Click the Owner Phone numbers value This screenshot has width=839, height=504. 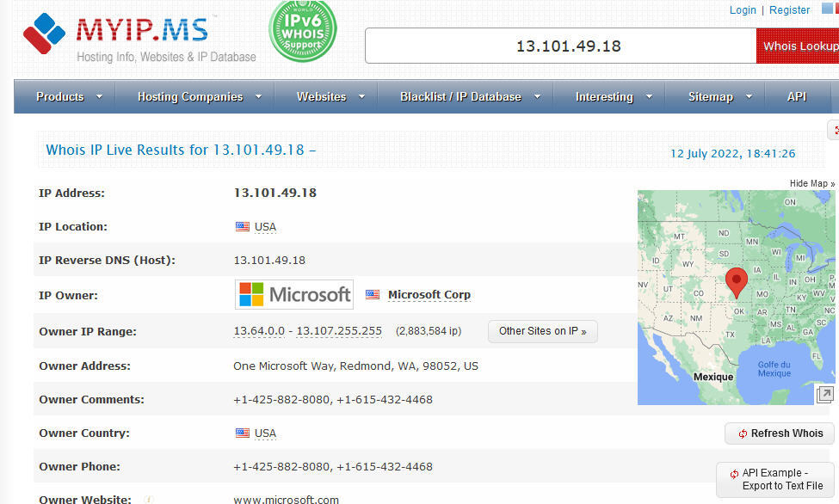point(333,466)
